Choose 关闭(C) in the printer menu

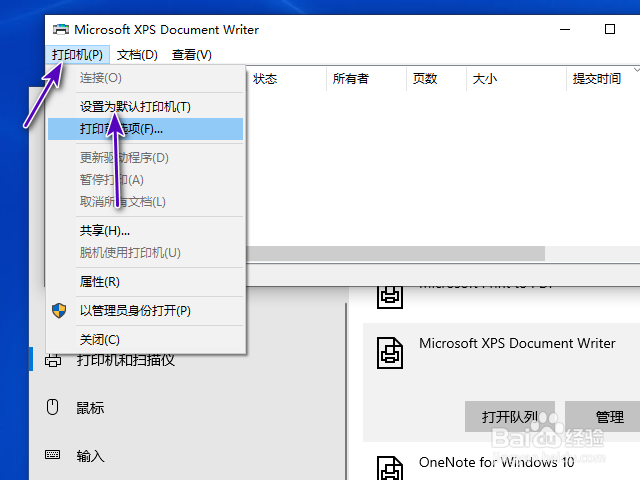click(145, 340)
